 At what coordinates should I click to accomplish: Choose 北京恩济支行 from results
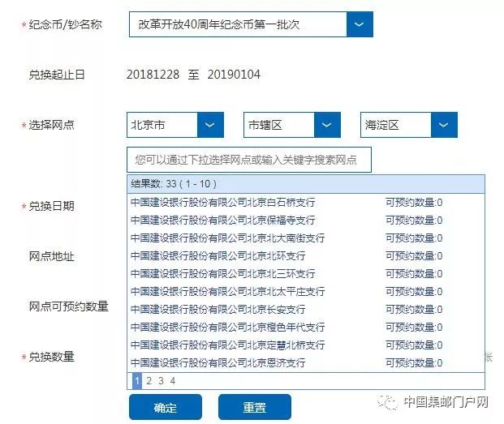click(306, 362)
